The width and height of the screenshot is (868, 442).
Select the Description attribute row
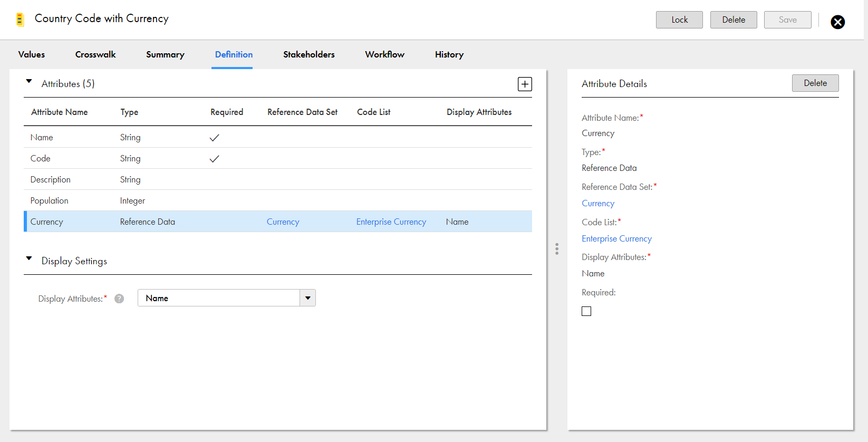[278, 179]
